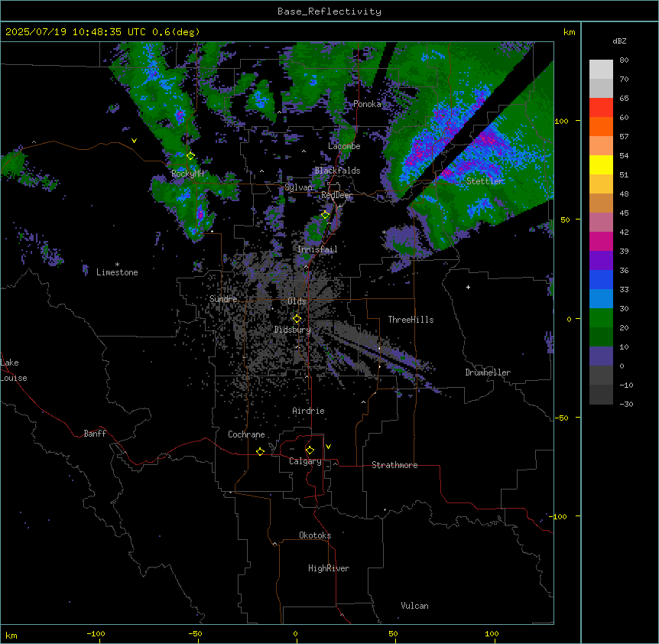Image resolution: width=659 pixels, height=644 pixels.
Task: Click the Sylvan label
Action: tap(298, 187)
